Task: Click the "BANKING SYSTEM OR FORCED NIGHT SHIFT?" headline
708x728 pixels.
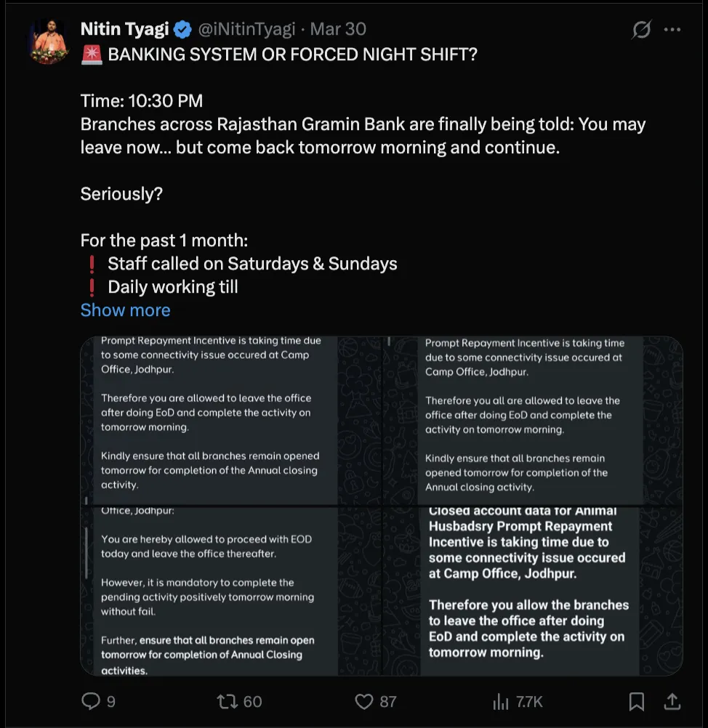Action: tap(292, 55)
